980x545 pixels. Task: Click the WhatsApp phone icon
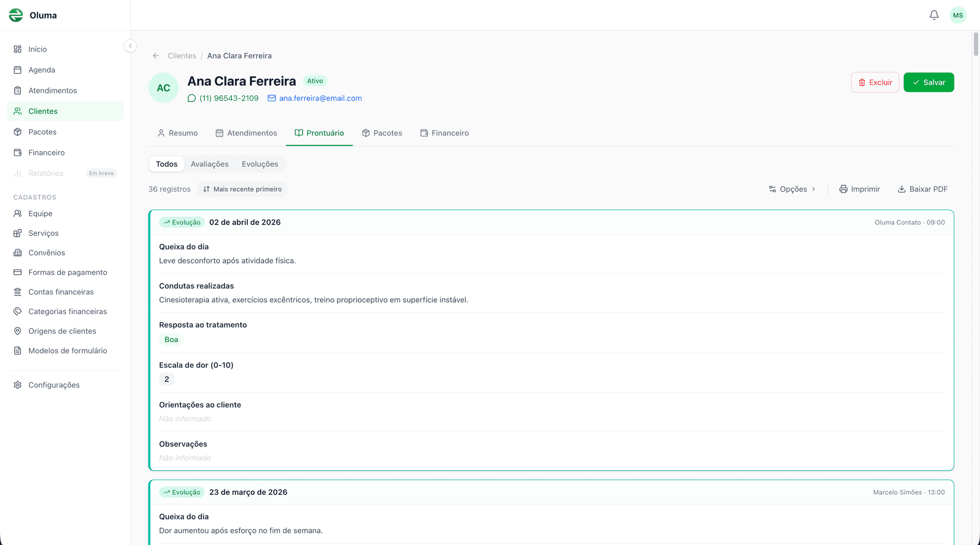192,99
